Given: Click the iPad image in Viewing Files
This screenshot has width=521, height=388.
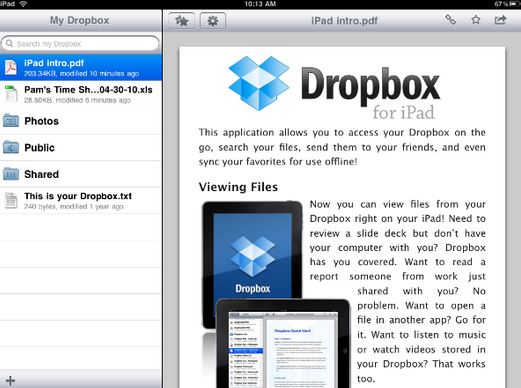Looking at the screenshot, I should click(276, 294).
